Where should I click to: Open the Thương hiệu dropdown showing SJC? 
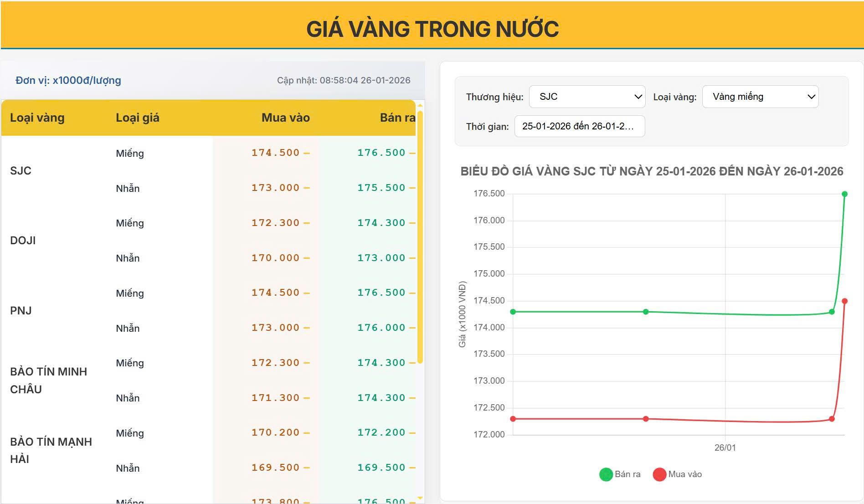[587, 96]
